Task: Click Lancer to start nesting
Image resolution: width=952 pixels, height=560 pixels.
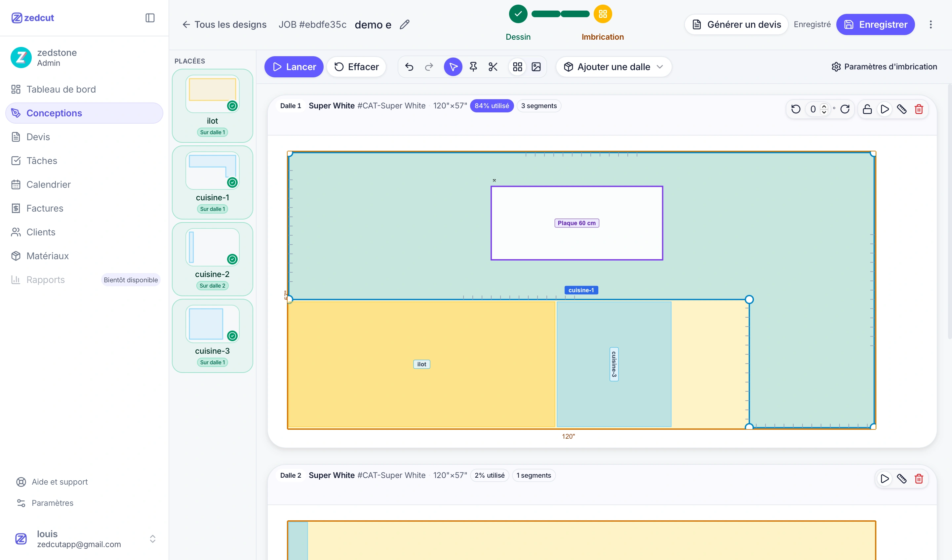Action: pos(294,67)
